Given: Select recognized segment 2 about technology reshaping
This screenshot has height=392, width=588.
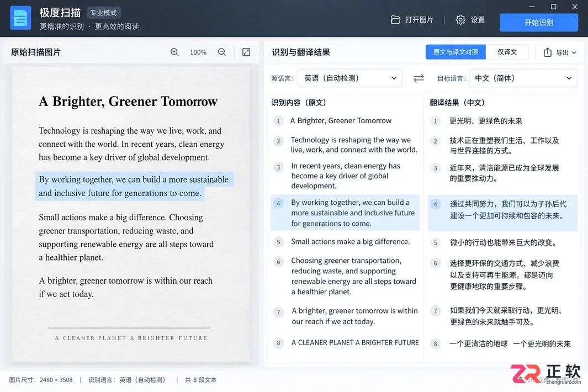Looking at the screenshot, I should pyautogui.click(x=353, y=145).
